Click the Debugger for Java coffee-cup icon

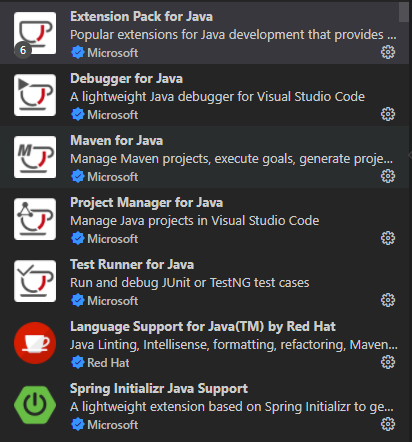coord(35,95)
